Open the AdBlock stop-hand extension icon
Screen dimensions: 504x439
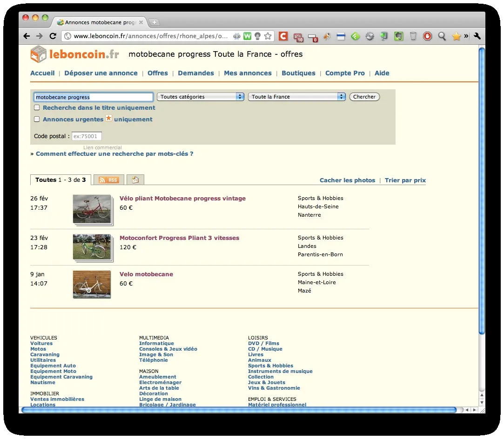(428, 36)
